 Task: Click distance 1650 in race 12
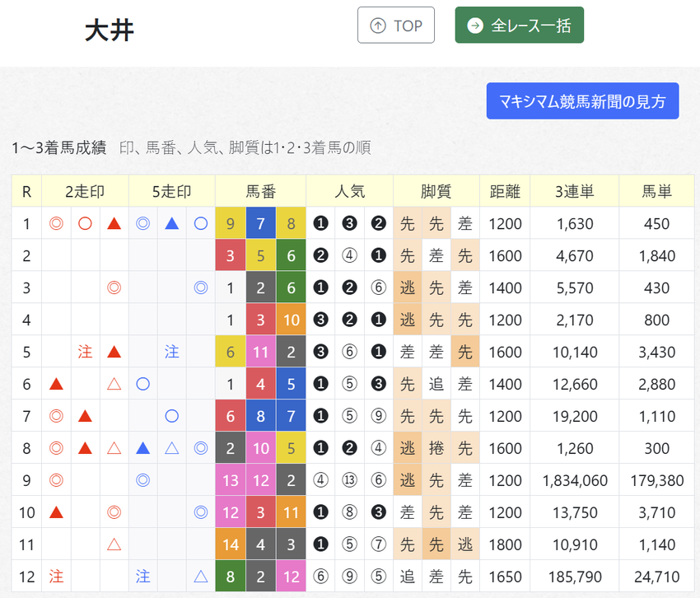(x=505, y=577)
